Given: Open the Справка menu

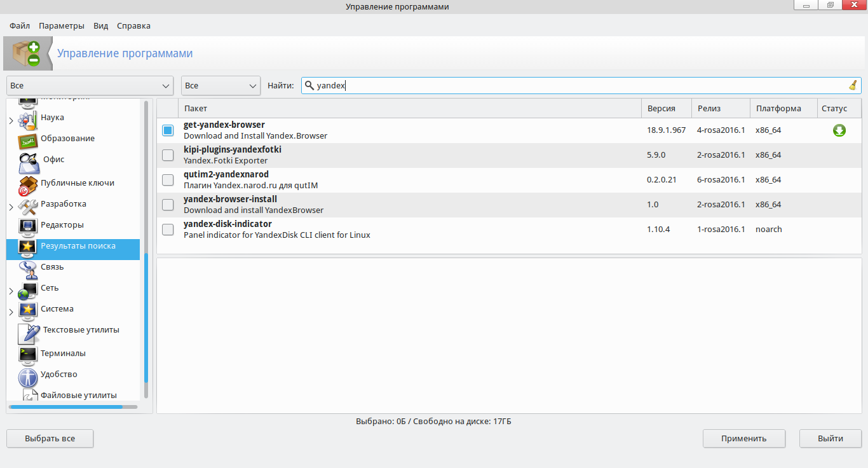Looking at the screenshot, I should point(134,26).
